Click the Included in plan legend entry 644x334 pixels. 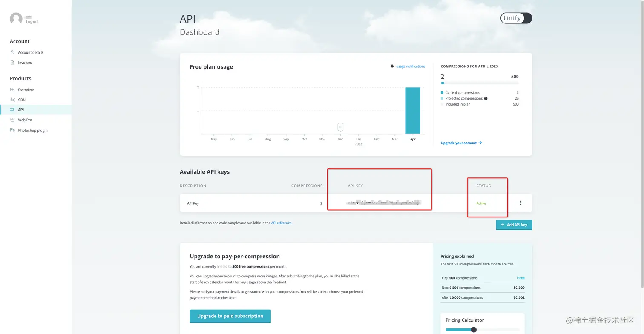point(456,104)
